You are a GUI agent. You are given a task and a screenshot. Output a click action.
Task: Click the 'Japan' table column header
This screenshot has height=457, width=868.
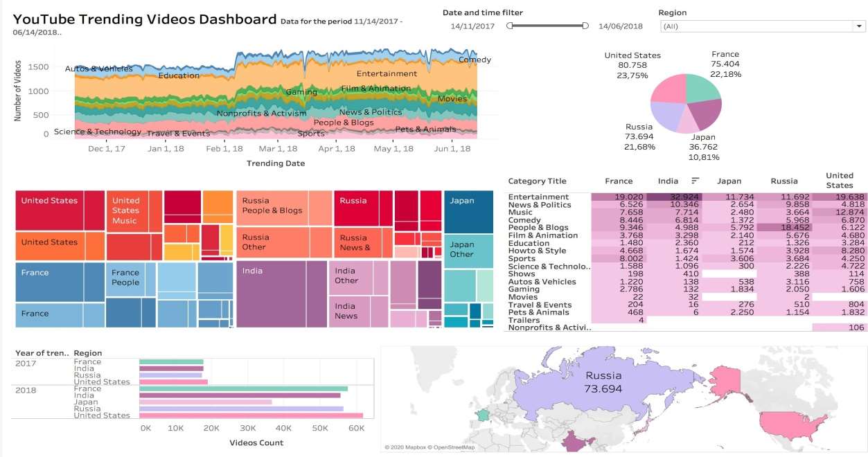(729, 181)
